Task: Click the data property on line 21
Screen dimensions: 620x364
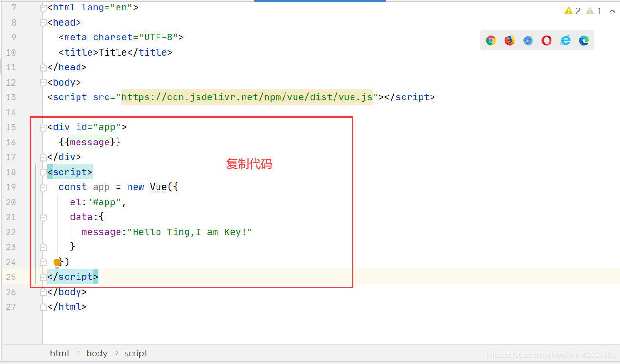Action: pos(81,217)
